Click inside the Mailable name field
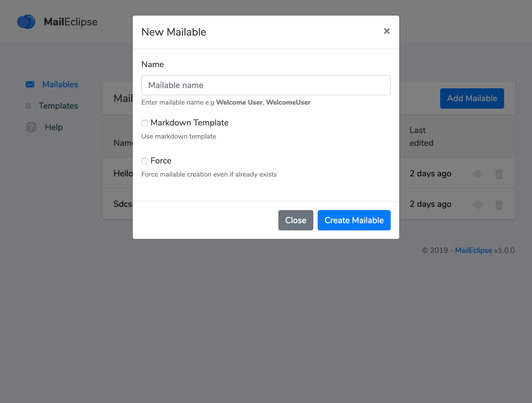 pyautogui.click(x=266, y=85)
